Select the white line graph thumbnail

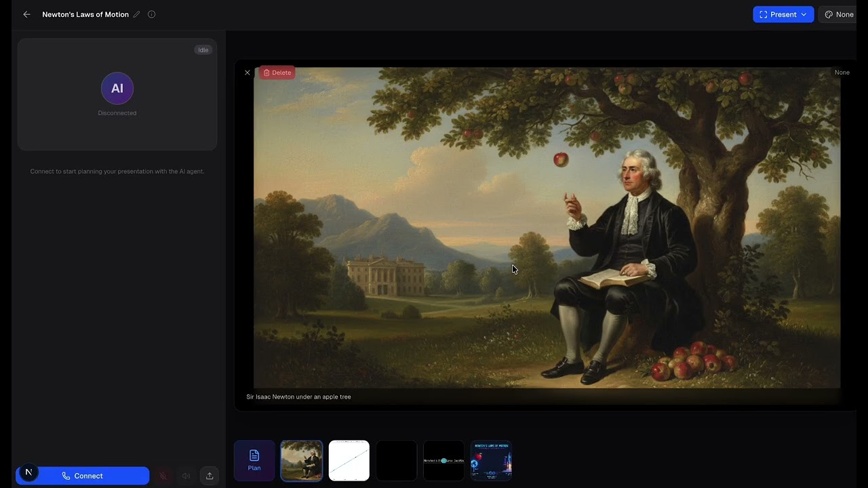point(349,461)
